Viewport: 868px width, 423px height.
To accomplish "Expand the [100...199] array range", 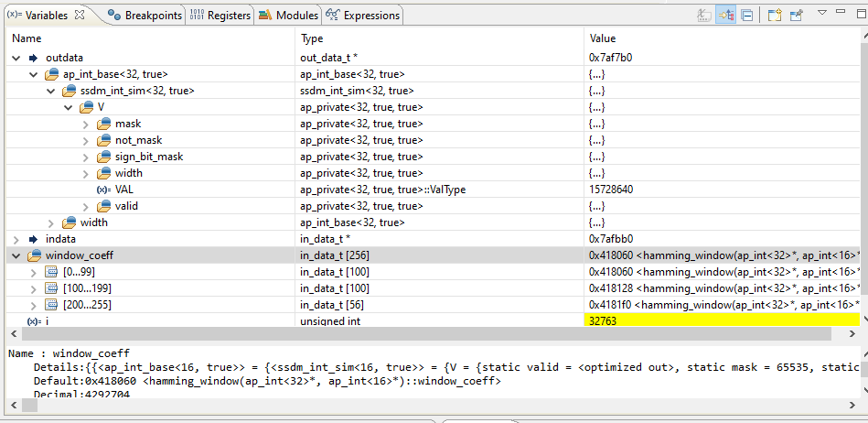I will coord(35,288).
